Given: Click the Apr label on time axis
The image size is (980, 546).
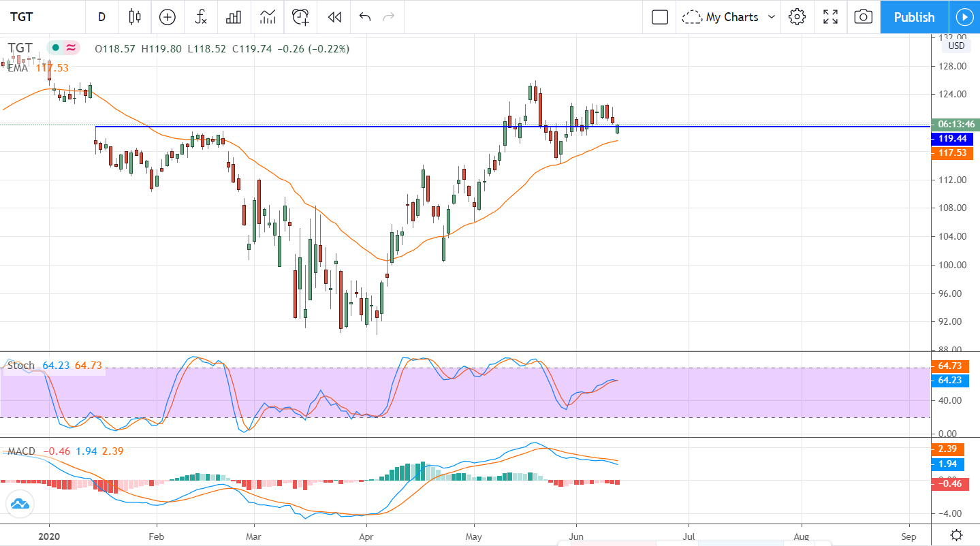Looking at the screenshot, I should pos(366,536).
